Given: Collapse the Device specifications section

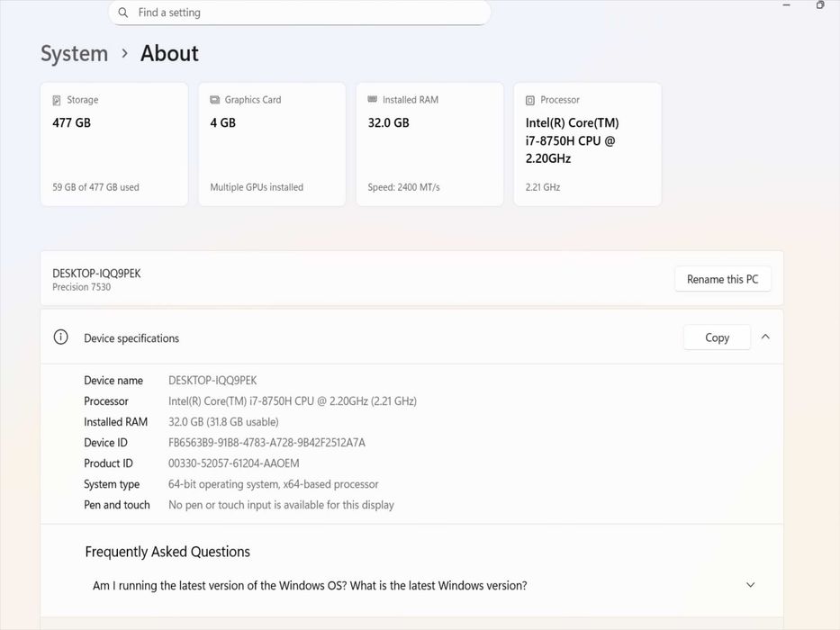Looking at the screenshot, I should (765, 337).
